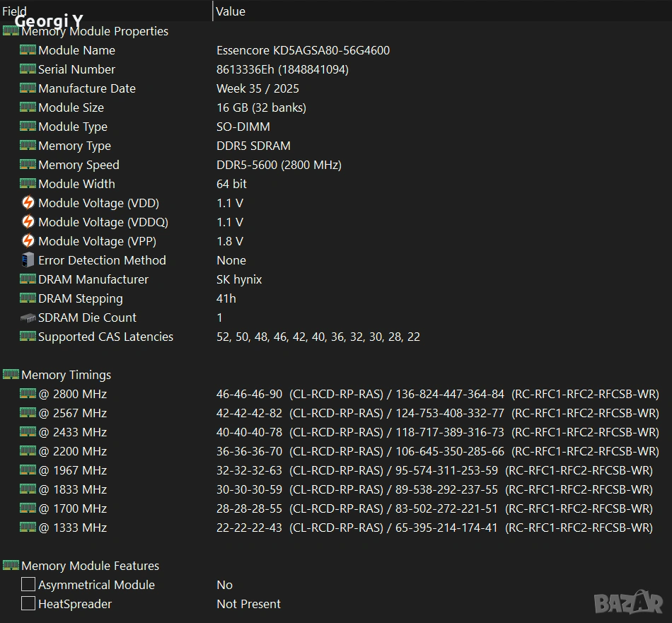The width and height of the screenshot is (672, 623).
Task: Select the Serial Number row
Action: (x=76, y=69)
